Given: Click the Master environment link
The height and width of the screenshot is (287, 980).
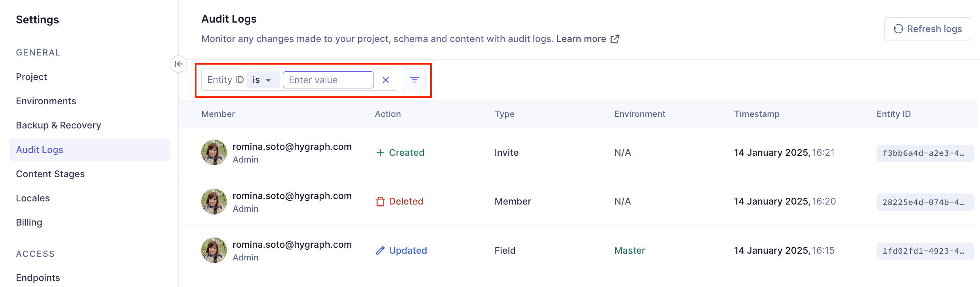Looking at the screenshot, I should point(629,251).
